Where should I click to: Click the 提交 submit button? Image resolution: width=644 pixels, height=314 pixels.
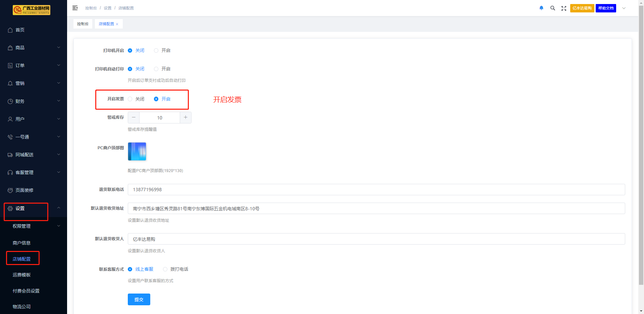click(139, 300)
